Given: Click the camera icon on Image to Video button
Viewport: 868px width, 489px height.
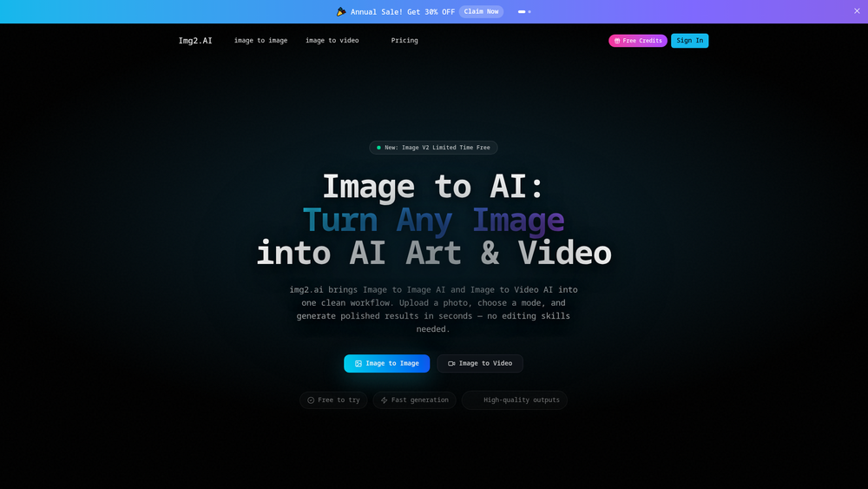Looking at the screenshot, I should click(x=451, y=364).
